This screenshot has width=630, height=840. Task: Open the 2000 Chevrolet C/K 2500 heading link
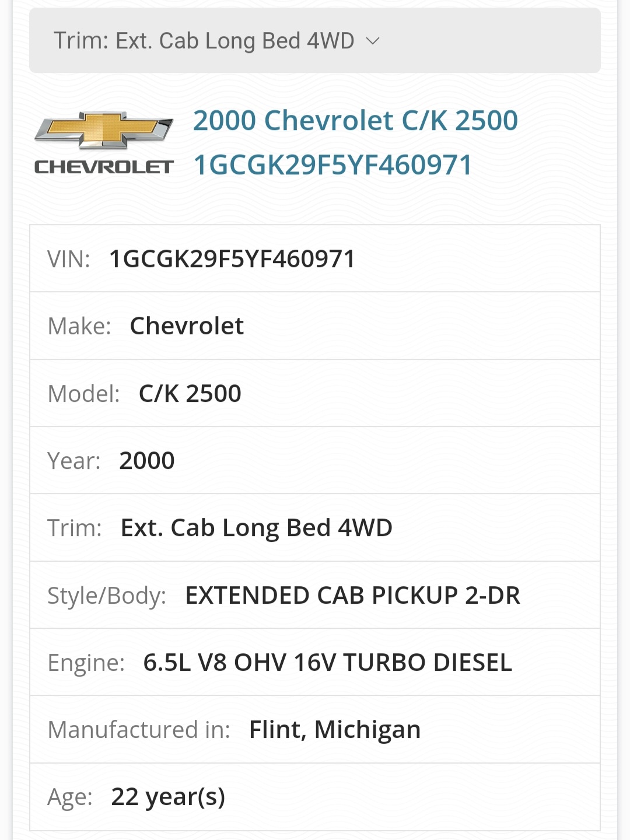355,121
